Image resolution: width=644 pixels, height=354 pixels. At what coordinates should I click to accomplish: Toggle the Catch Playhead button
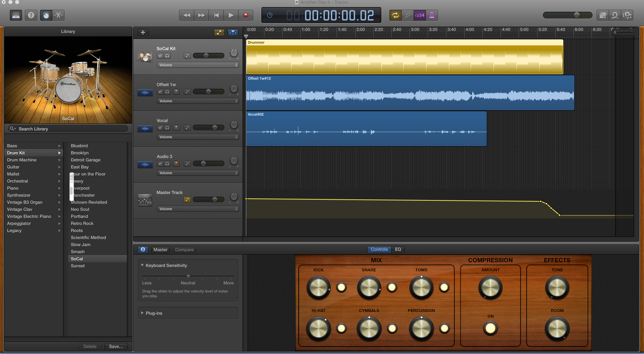233,32
